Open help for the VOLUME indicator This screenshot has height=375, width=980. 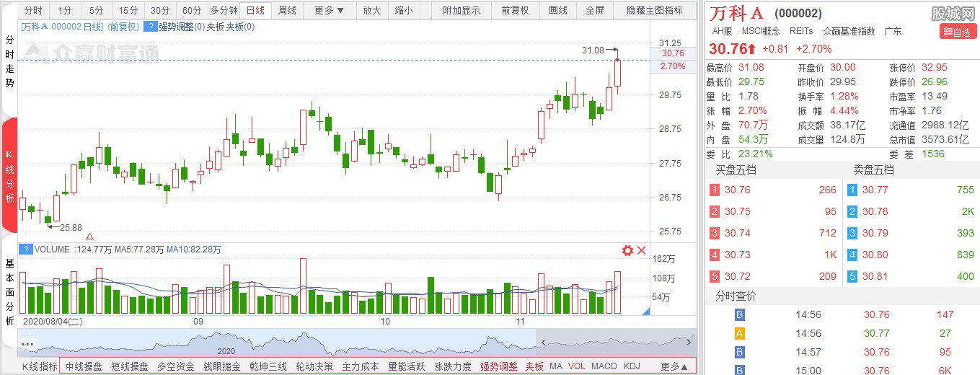[26, 250]
